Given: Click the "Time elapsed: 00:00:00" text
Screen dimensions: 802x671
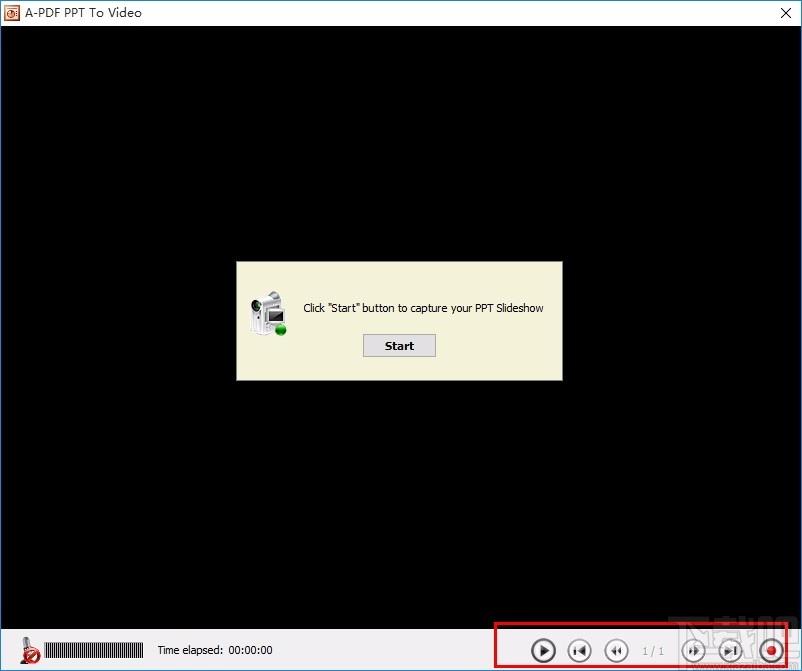Looking at the screenshot, I should 215,650.
